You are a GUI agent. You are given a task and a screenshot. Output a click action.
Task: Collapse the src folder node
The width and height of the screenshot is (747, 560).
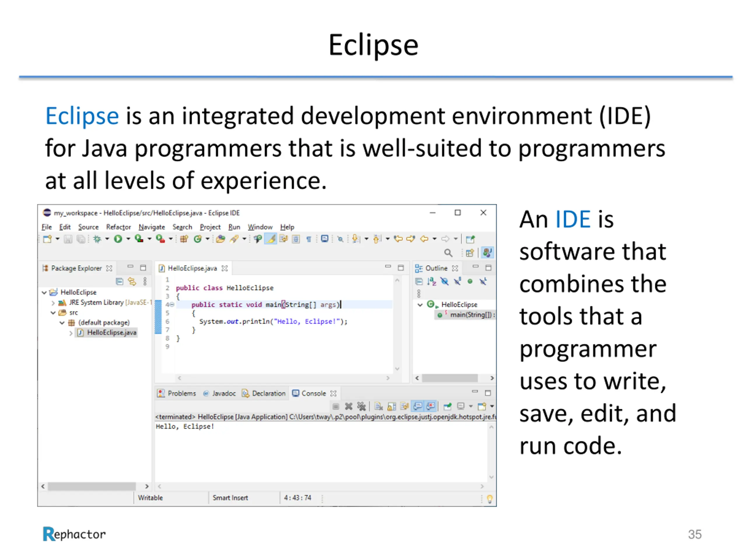[x=53, y=313]
